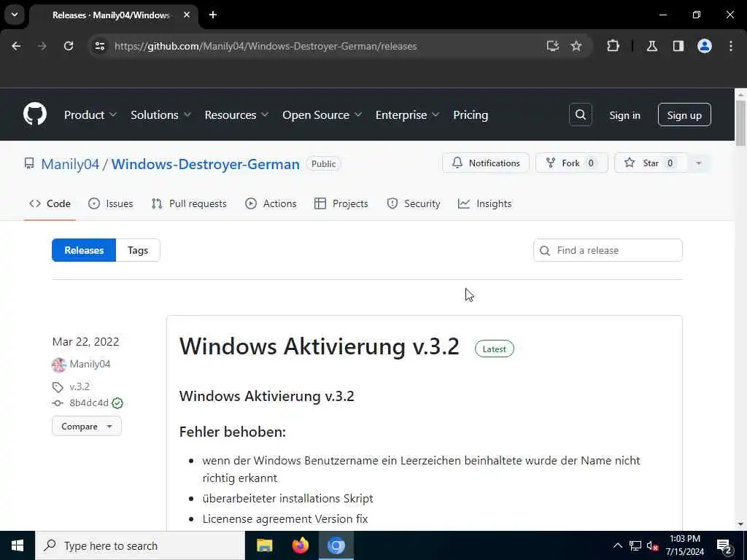The image size is (747, 560).
Task: Expand the Resources menu
Action: click(x=236, y=114)
